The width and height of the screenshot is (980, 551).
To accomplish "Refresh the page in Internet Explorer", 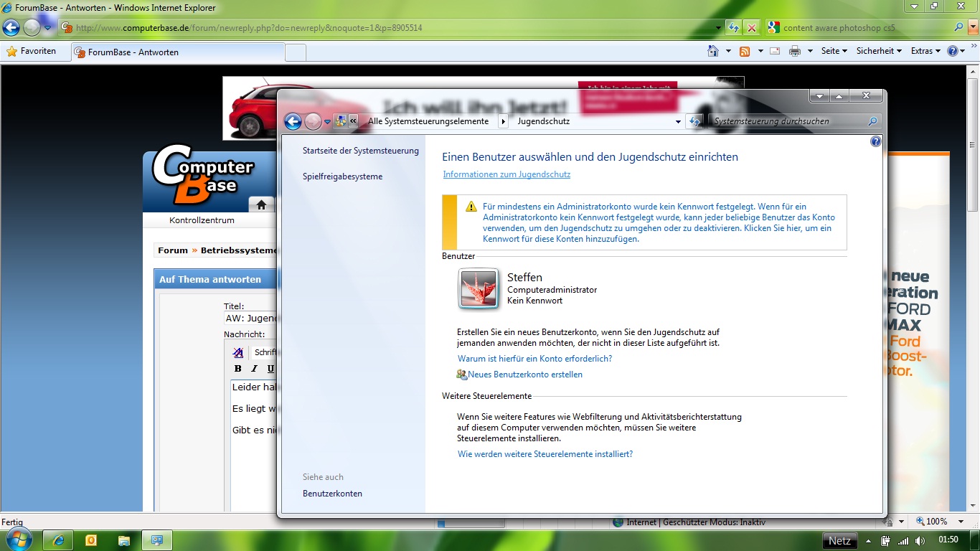I will [734, 28].
